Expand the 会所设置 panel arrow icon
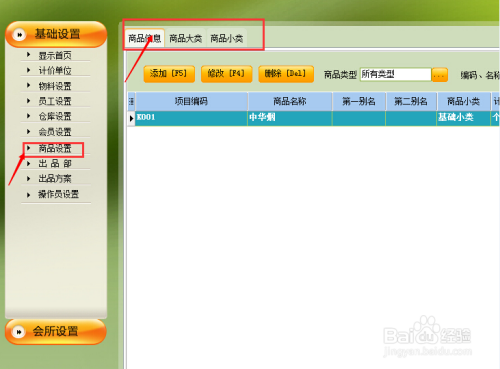Viewport: 500px width, 369px height. pyautogui.click(x=19, y=332)
